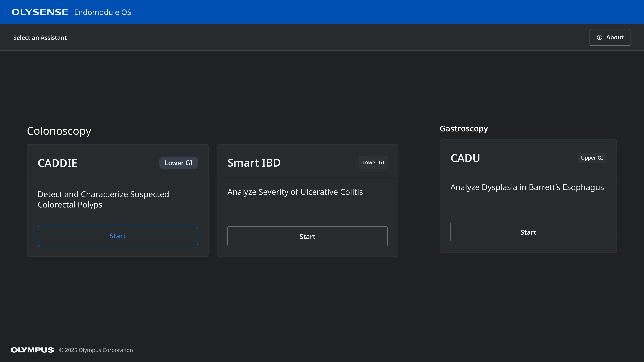
Task: Click the Select an Assistant heading
Action: pyautogui.click(x=40, y=37)
